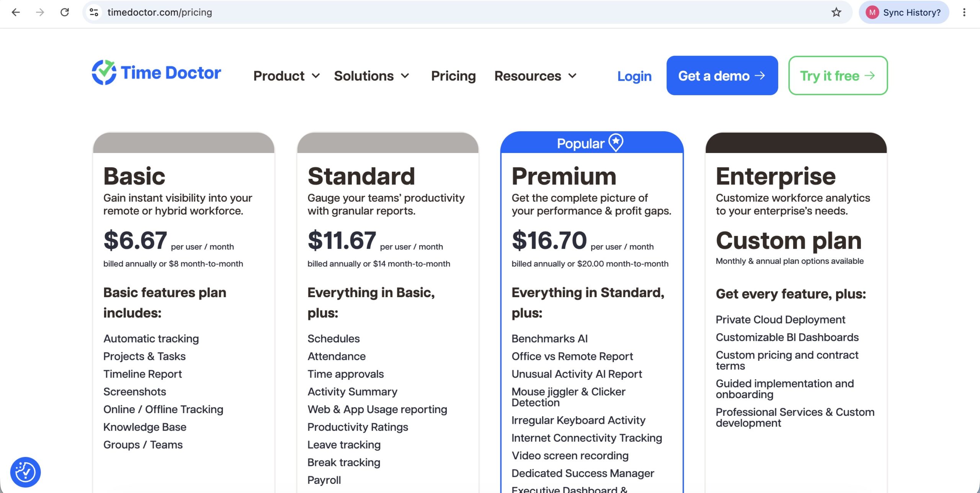Click 'billed annually or $14 month-to-month'
980x493 pixels.
pos(379,264)
